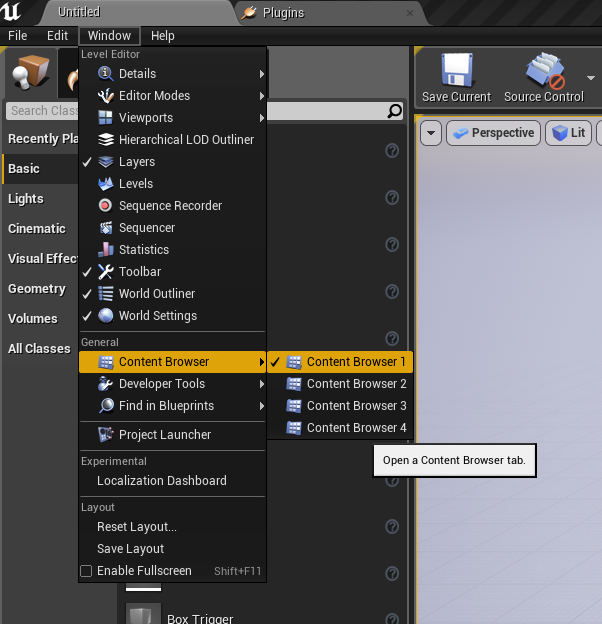This screenshot has width=602, height=624.
Task: Focus the Search Classes field
Action: pos(205,111)
